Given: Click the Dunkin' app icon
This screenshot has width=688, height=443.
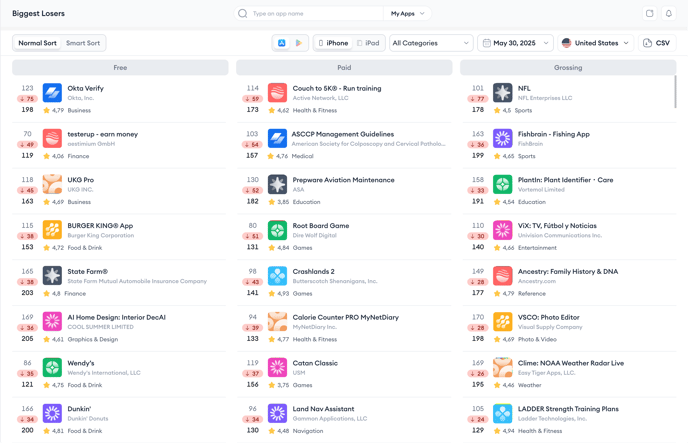Looking at the screenshot, I should point(52,413).
